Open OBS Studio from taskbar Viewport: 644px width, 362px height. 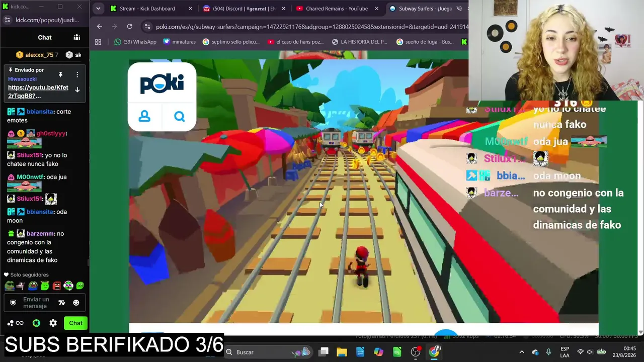tap(416, 352)
